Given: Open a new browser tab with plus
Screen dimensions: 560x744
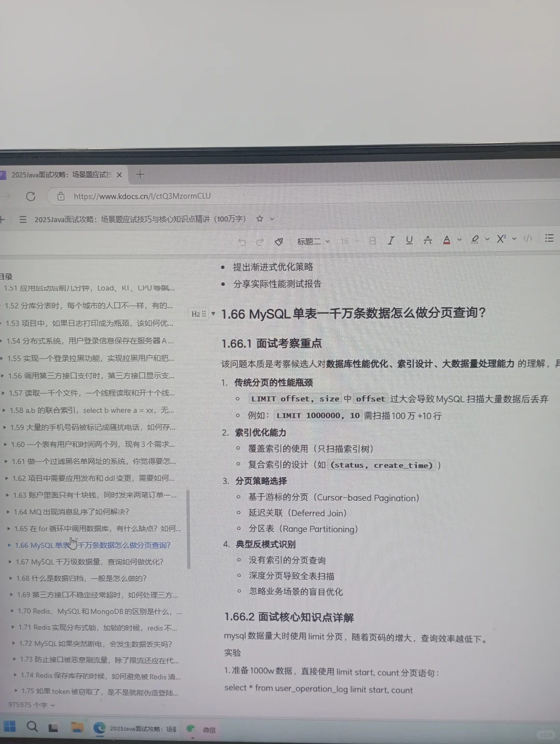Looking at the screenshot, I should pos(140,174).
